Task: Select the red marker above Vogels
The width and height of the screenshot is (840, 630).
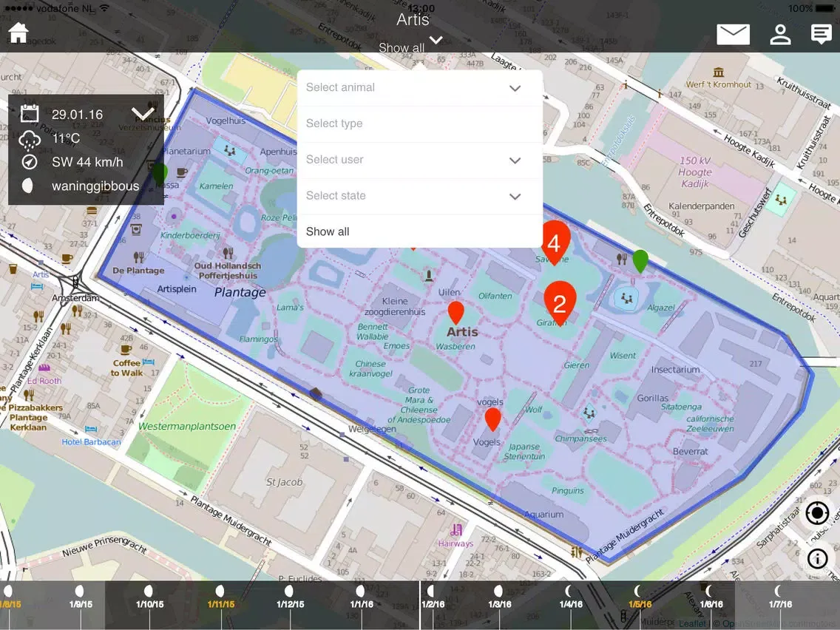Action: (x=493, y=419)
